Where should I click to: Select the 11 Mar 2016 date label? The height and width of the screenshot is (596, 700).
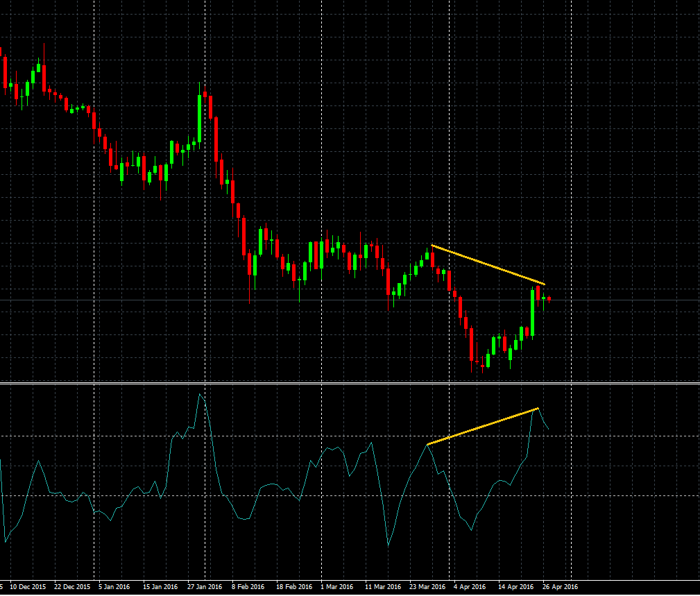382,586
